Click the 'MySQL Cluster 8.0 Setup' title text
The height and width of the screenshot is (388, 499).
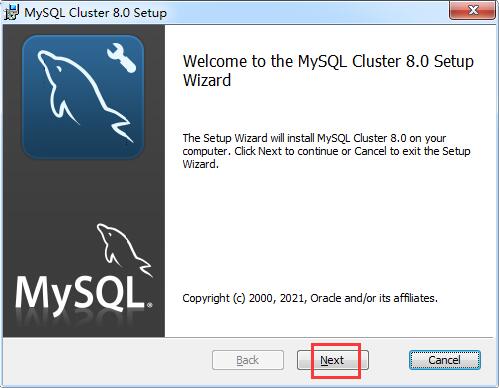coord(95,13)
